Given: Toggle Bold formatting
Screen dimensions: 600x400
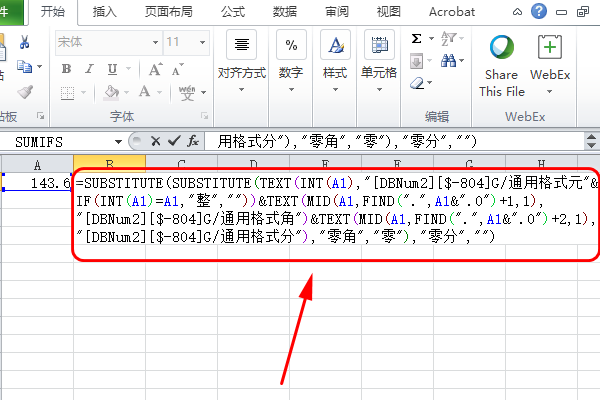Looking at the screenshot, I should tap(68, 69).
